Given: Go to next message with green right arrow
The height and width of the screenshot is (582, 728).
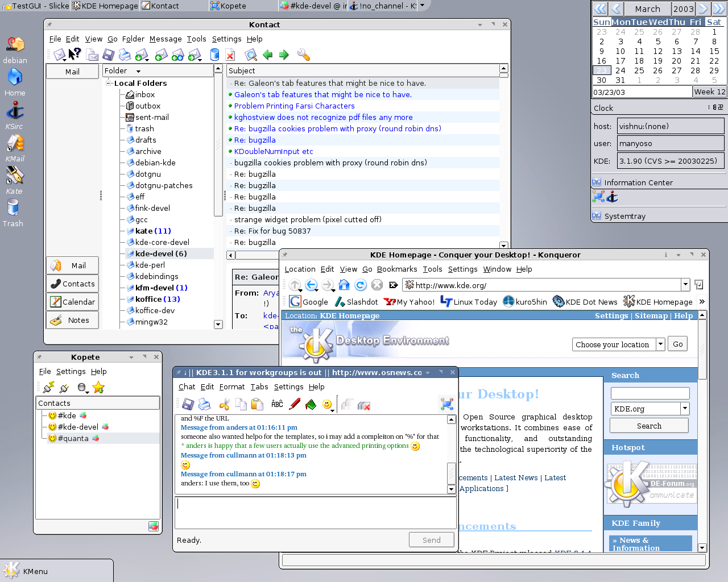Looking at the screenshot, I should [x=284, y=55].
